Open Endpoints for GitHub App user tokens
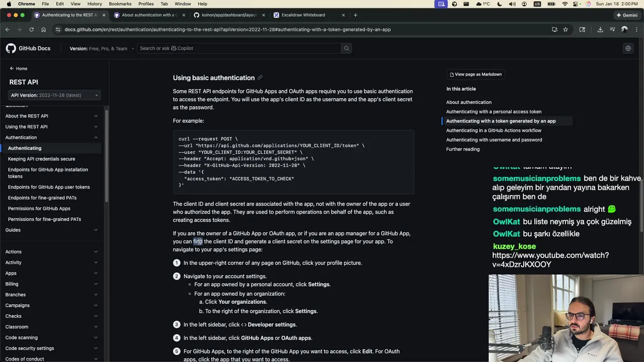Viewport: 644px width, 362px height. point(49,187)
